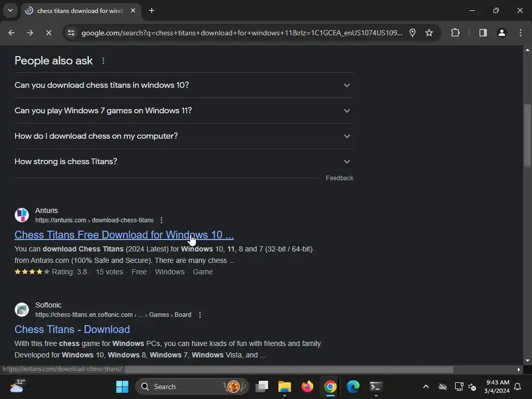Open more options for Softonic result
532x399 pixels.
(x=200, y=315)
